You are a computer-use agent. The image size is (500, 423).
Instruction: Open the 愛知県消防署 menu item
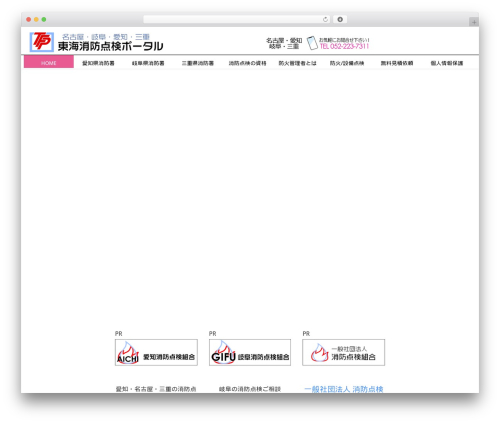[x=98, y=63]
